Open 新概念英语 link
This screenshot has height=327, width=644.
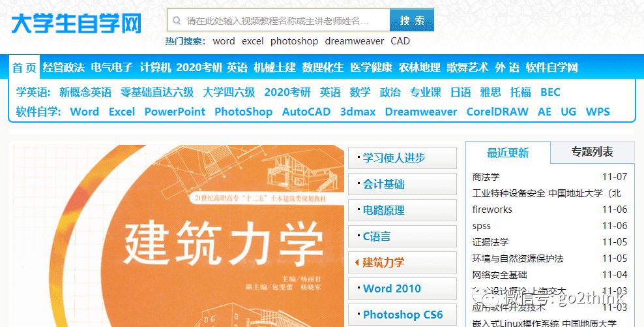[x=85, y=92]
